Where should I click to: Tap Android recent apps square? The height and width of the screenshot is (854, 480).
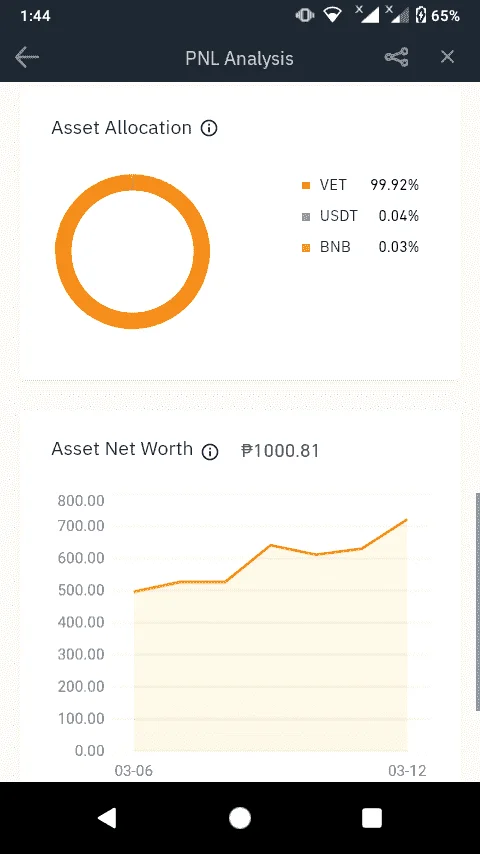point(372,818)
